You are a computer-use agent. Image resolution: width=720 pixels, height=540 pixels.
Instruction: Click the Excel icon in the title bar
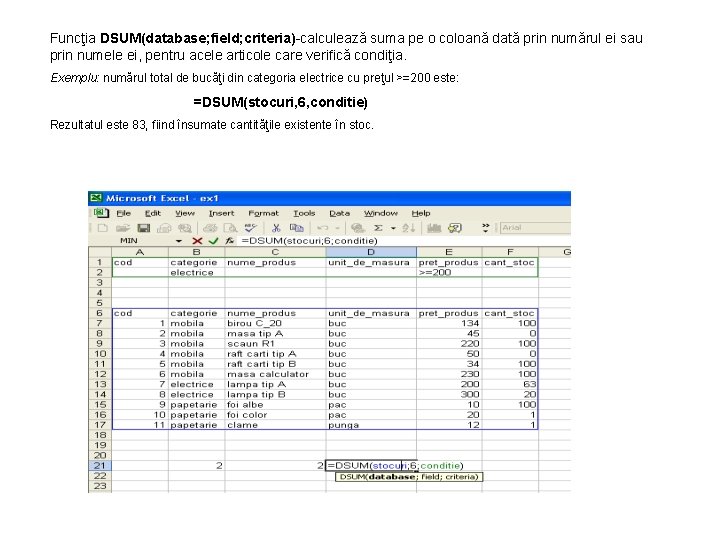96,198
